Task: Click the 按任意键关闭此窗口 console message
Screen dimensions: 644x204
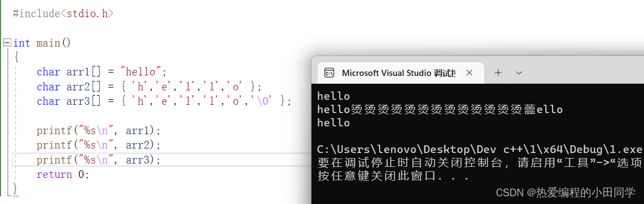Action: [393, 176]
